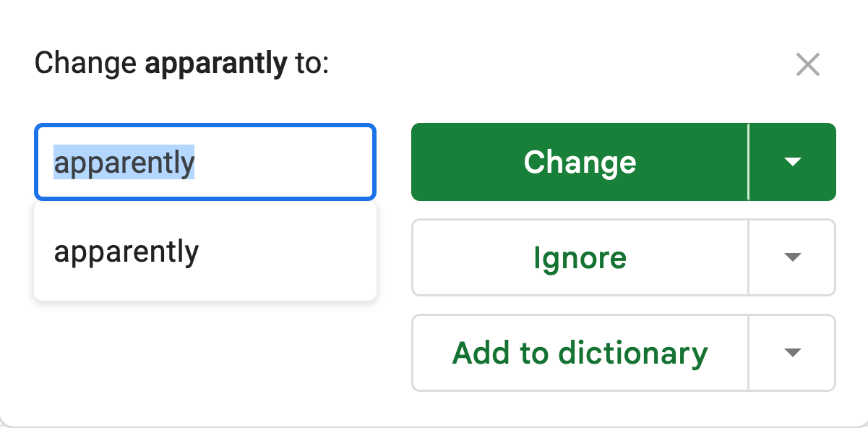868x428 pixels.
Task: Close the spell check dialog
Action: [807, 65]
